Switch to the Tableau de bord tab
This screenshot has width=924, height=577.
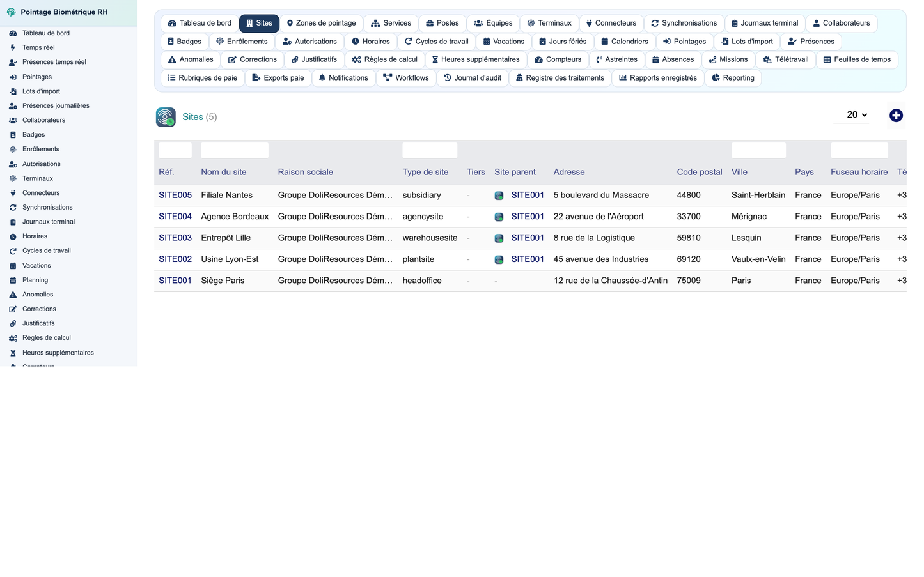(x=200, y=23)
